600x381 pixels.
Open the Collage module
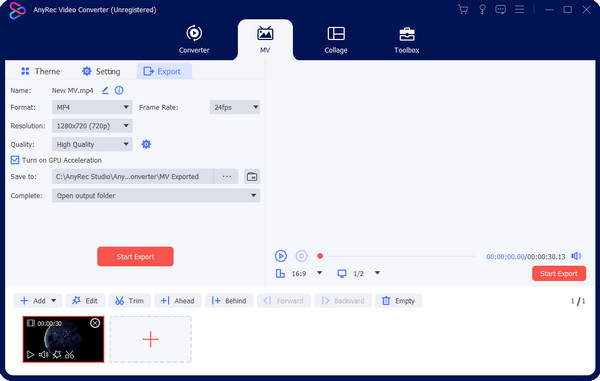(x=336, y=39)
